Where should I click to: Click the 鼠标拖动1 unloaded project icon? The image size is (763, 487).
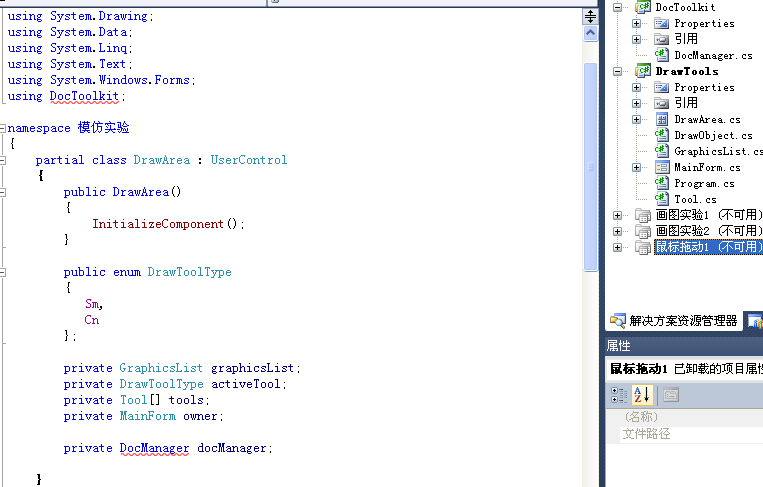pyautogui.click(x=643, y=247)
